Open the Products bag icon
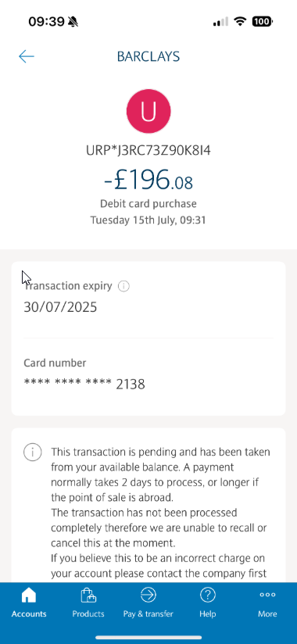Screen dimensions: 297x644 88,595
